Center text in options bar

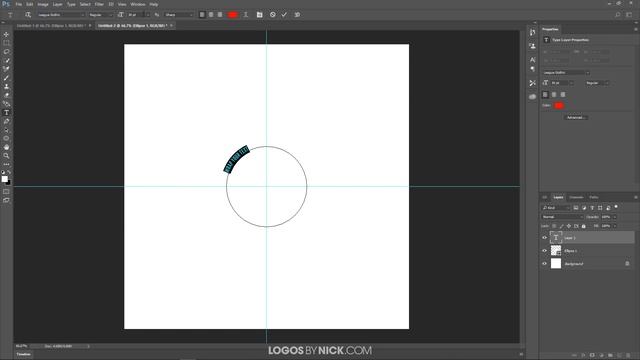click(211, 15)
